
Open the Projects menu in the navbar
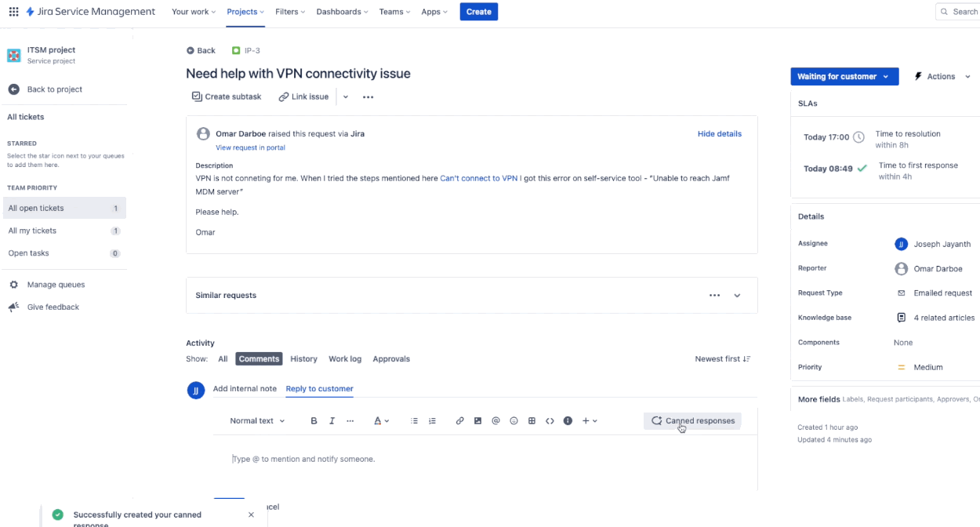[245, 12]
